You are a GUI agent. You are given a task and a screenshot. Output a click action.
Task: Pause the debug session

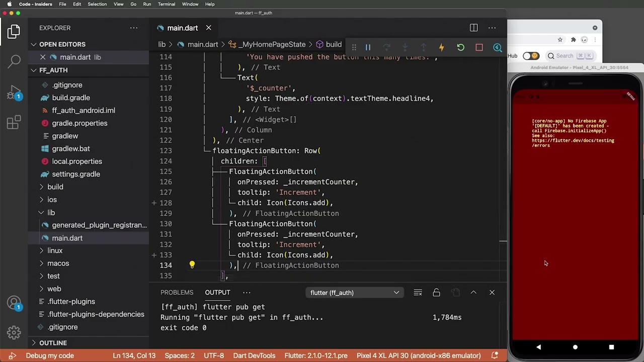[368, 47]
